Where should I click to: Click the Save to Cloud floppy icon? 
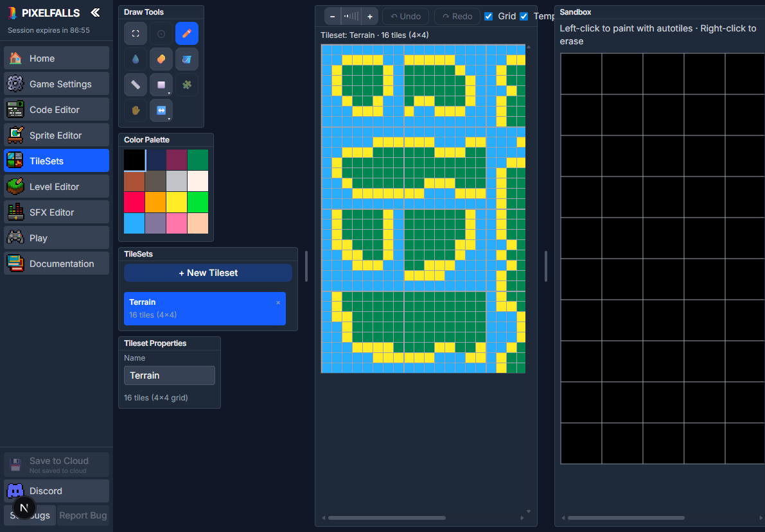click(x=15, y=465)
